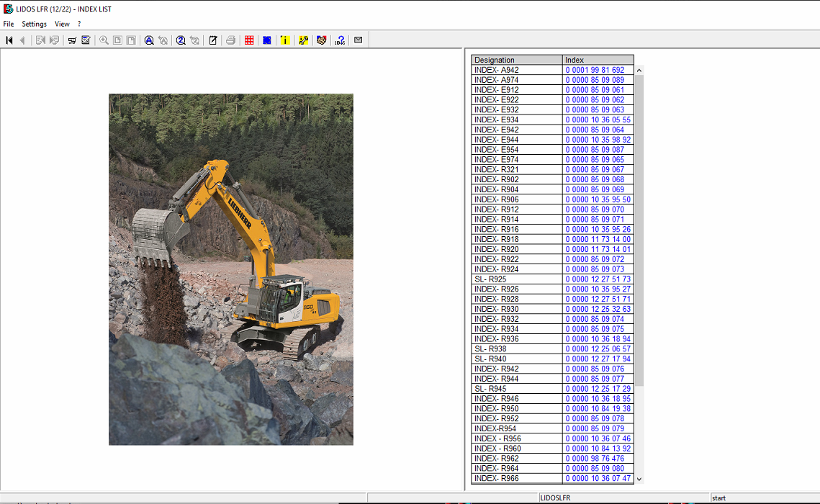Select the SL- R940 row
Screen dimensions: 820x504
(552, 359)
